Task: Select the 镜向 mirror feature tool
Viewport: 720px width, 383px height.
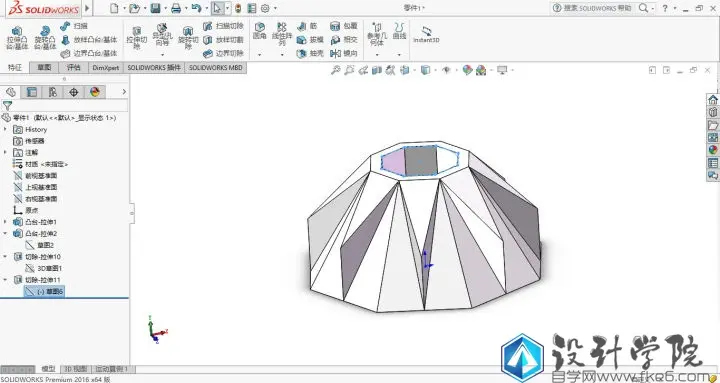Action: pyautogui.click(x=343, y=54)
